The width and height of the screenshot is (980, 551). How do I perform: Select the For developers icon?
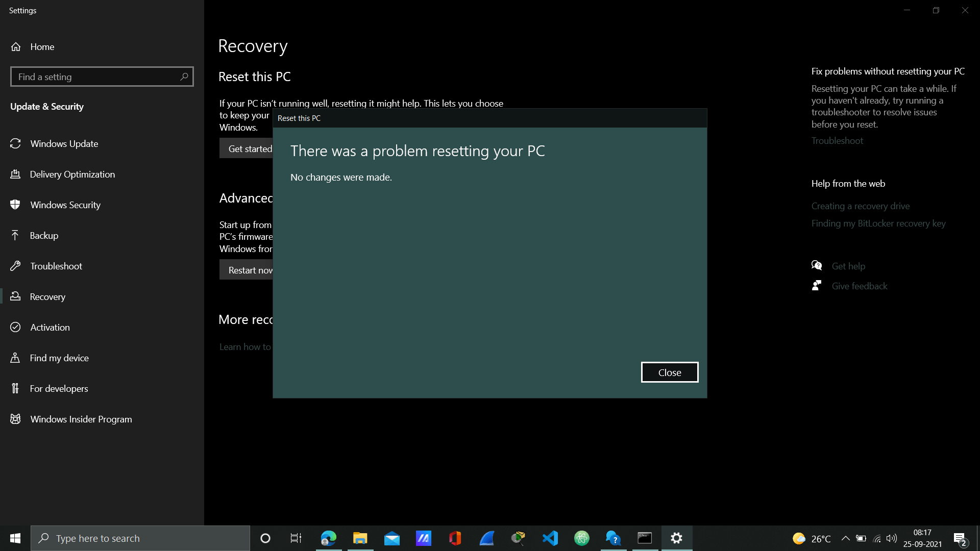pos(15,389)
